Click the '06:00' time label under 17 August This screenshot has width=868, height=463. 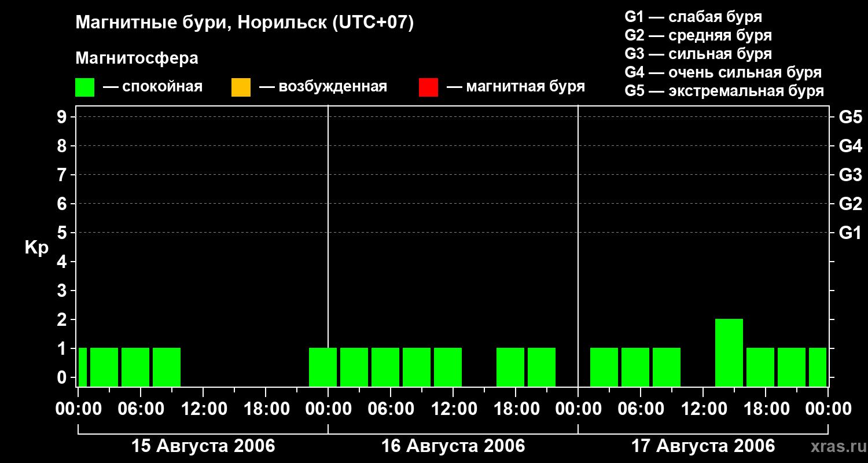(x=640, y=409)
